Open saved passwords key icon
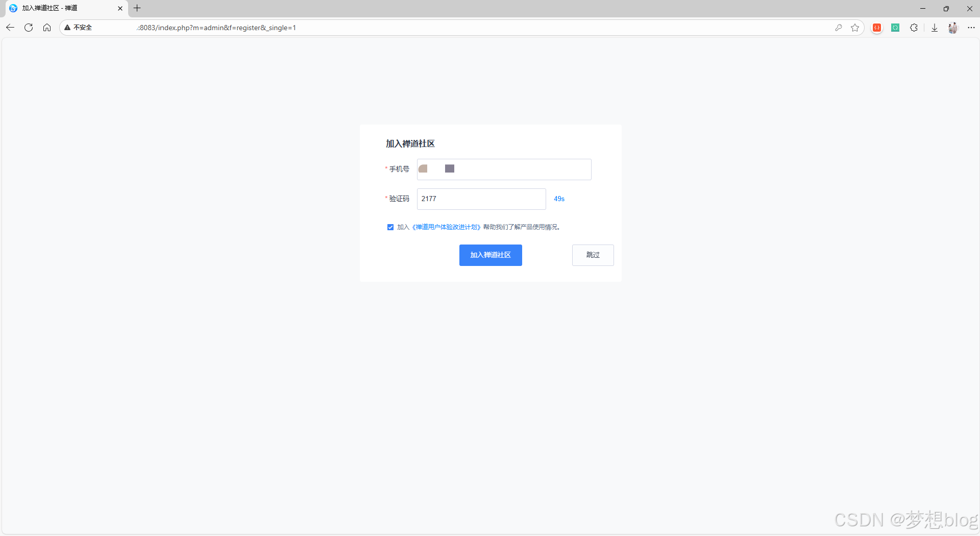980x536 pixels. pyautogui.click(x=839, y=28)
